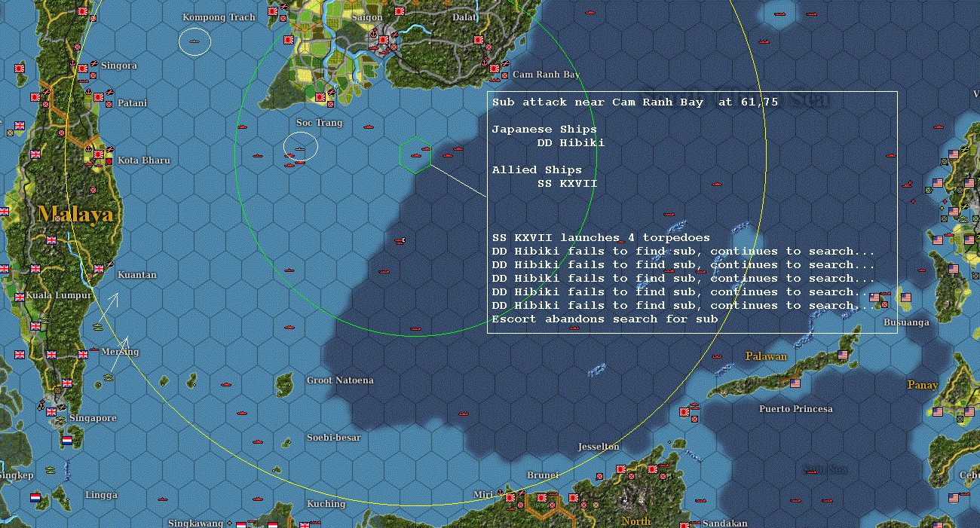Click the Jesselton label

point(599,447)
